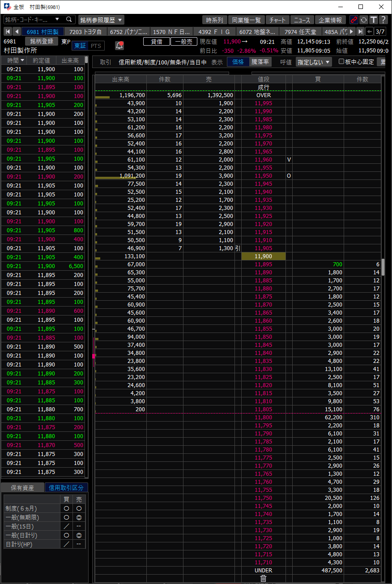Click the order board vertical scrollbar thumb

(383, 268)
